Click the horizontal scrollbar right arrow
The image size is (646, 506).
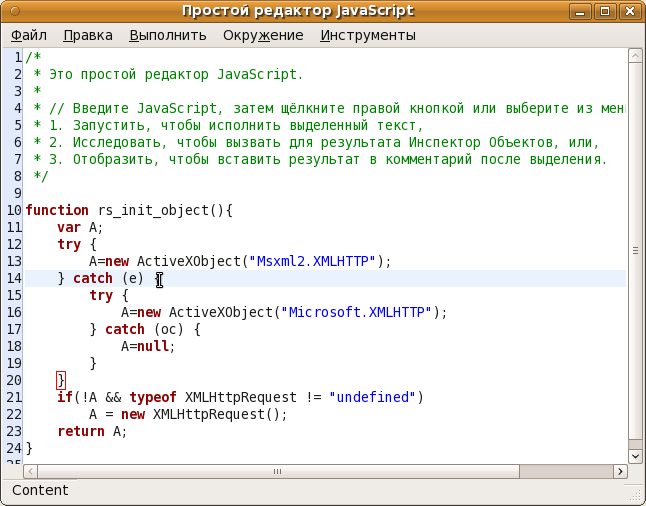click(x=619, y=470)
